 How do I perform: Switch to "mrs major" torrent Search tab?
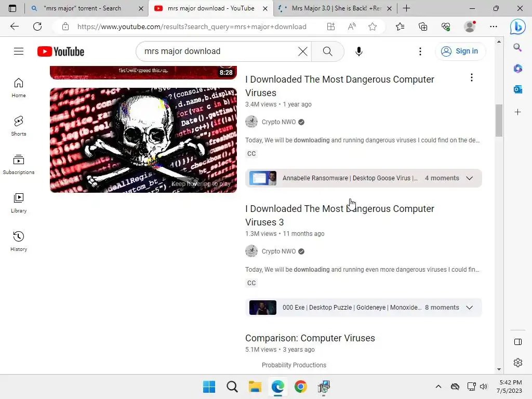(x=83, y=8)
